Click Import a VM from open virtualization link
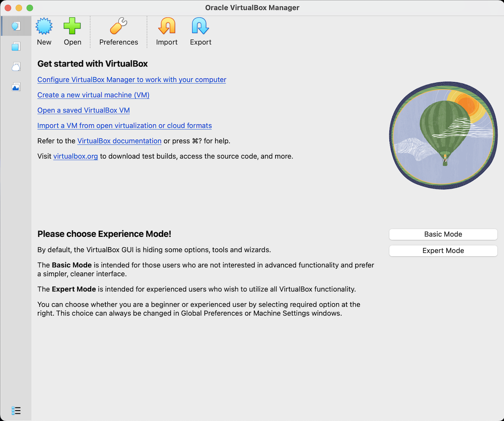Image resolution: width=504 pixels, height=421 pixels. 125,126
